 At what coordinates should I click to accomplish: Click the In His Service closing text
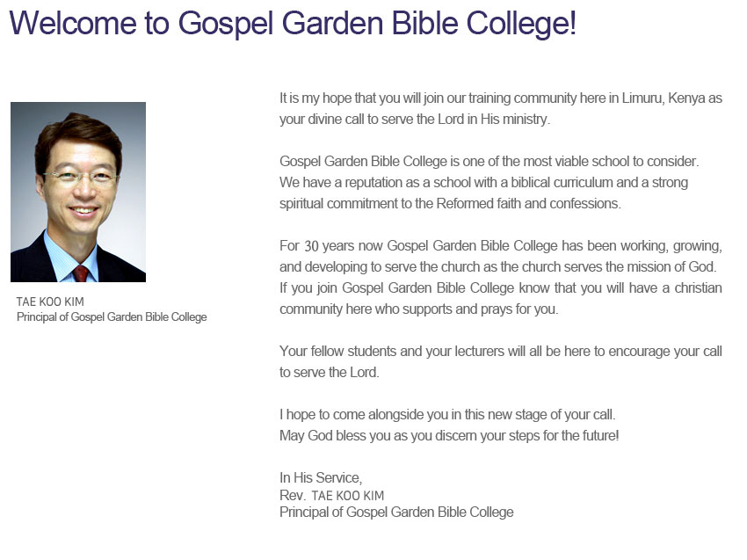click(320, 478)
